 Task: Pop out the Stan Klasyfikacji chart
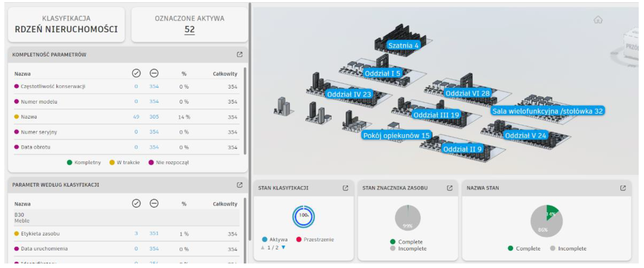point(345,188)
